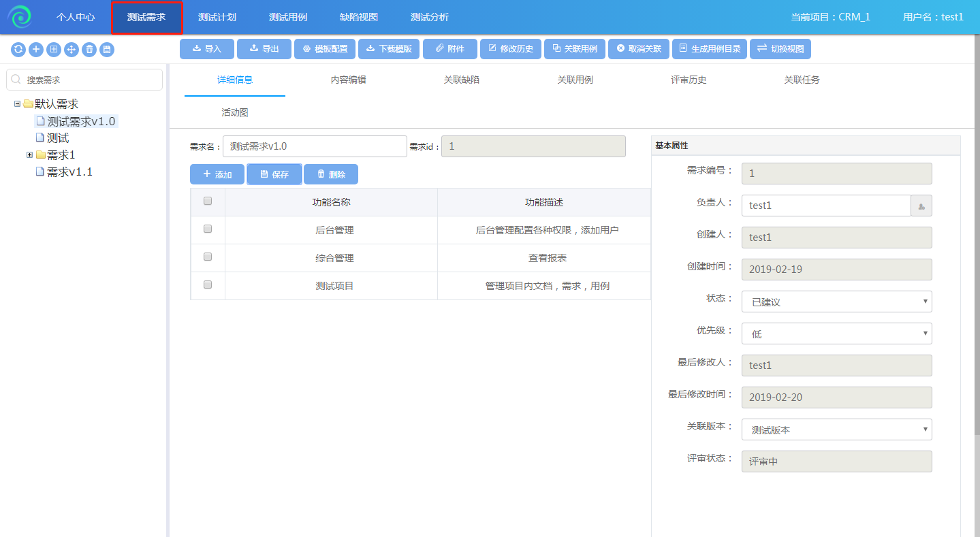Check the box for the 后台管理 row
Screen dimensions: 980x537
point(208,229)
